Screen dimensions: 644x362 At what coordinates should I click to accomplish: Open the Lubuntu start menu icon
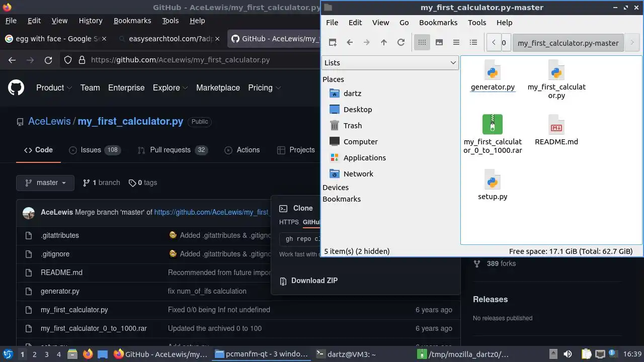click(x=8, y=354)
